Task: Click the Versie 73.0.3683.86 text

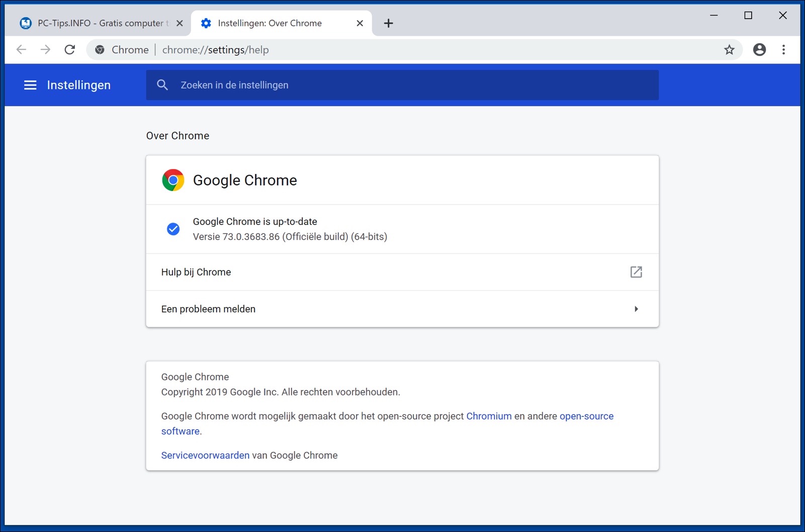Action: point(290,236)
